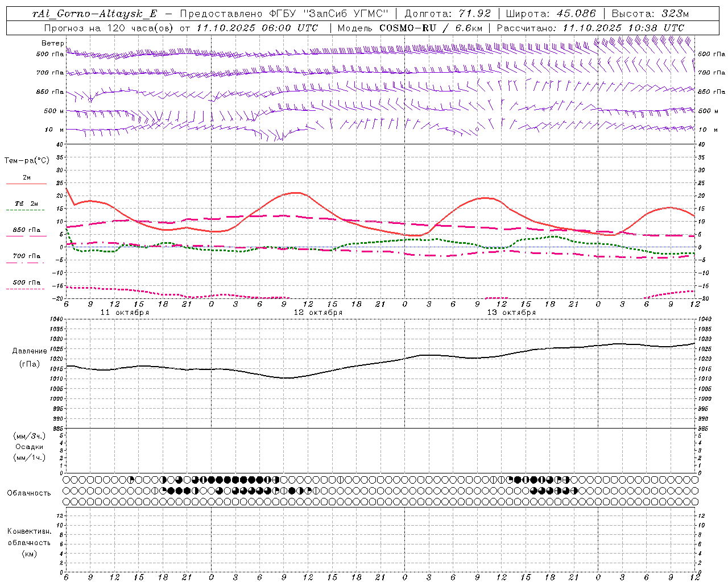Select the text Предоставлено ФГБУ "ЗапСиб УГМС"
The height and width of the screenshot is (582, 728).
point(284,14)
